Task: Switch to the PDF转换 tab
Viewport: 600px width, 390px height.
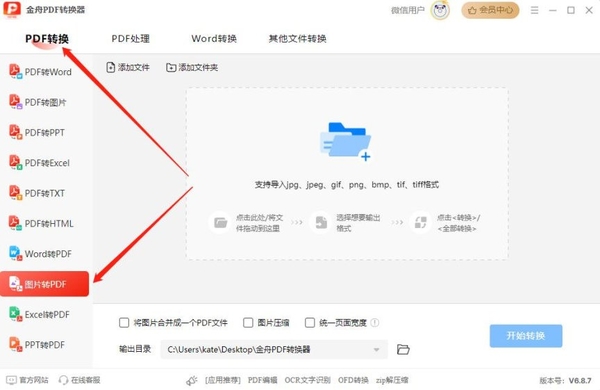Action: tap(47, 39)
